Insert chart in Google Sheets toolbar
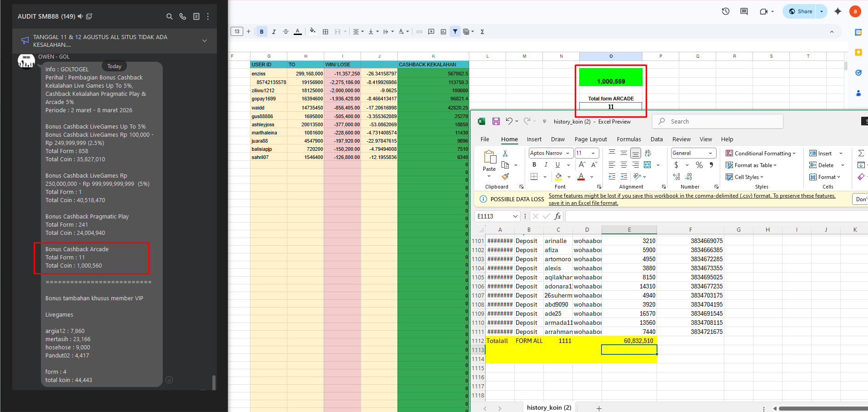Viewport: 868px width, 412px height. [443, 32]
